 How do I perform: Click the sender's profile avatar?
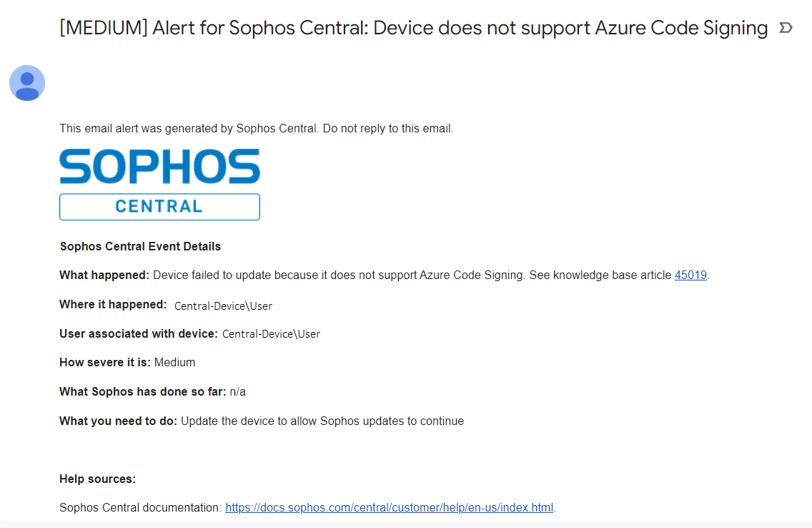[x=27, y=83]
